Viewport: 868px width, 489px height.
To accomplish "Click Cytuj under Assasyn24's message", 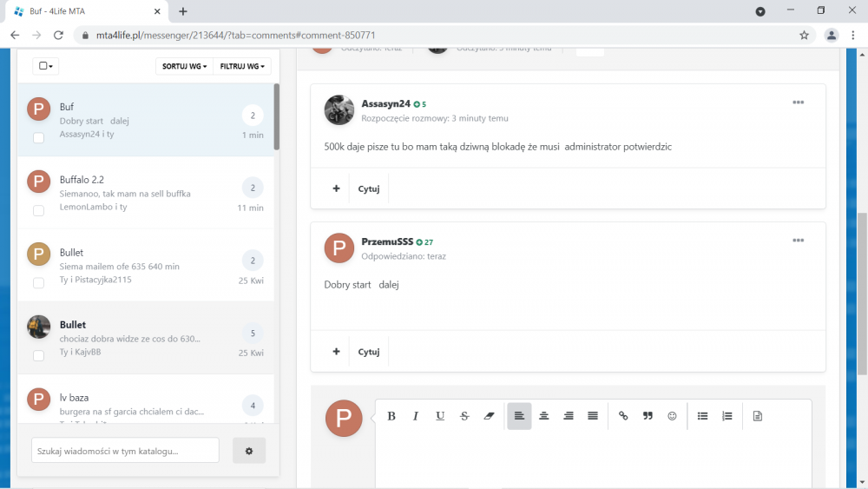I will point(369,188).
